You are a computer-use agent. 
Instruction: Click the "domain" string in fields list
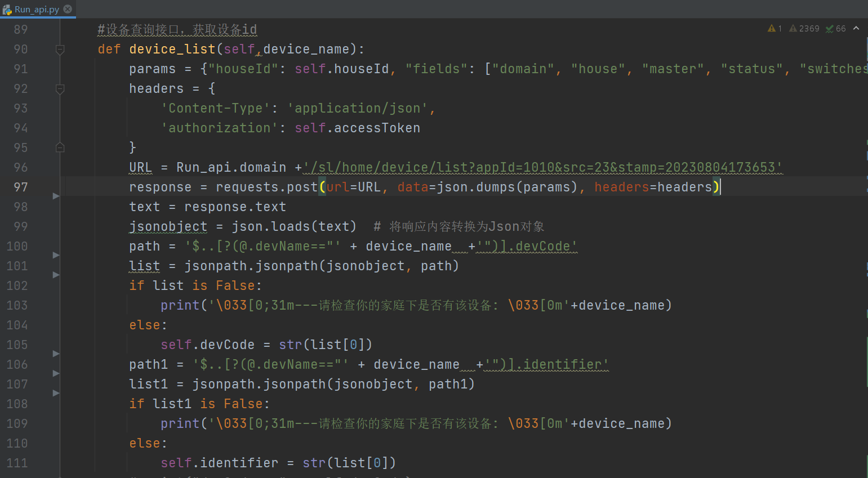523,69
